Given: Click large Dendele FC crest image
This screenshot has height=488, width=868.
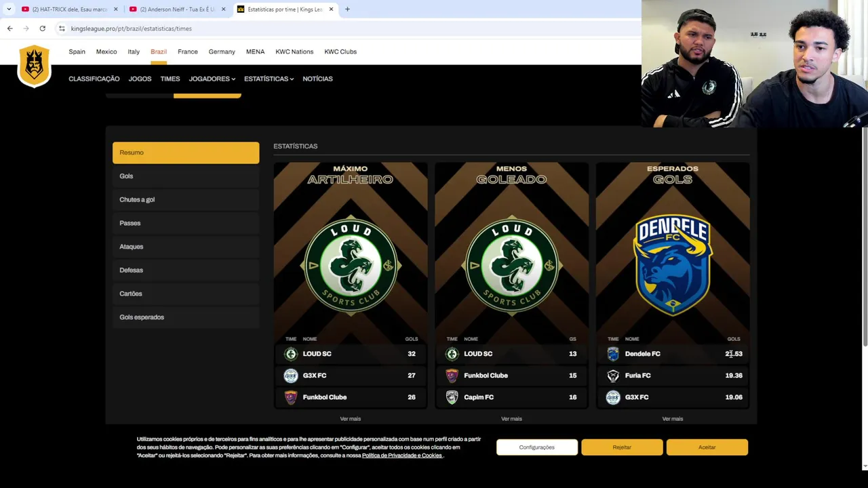Looking at the screenshot, I should 673,266.
